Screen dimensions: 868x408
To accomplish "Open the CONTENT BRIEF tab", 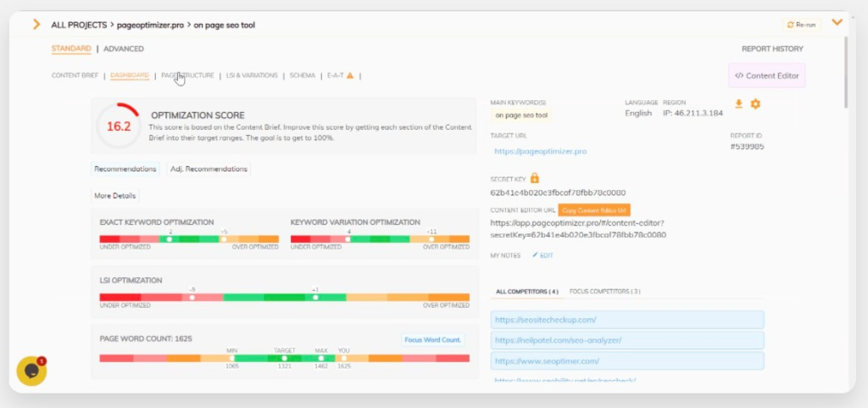I will pos(75,75).
